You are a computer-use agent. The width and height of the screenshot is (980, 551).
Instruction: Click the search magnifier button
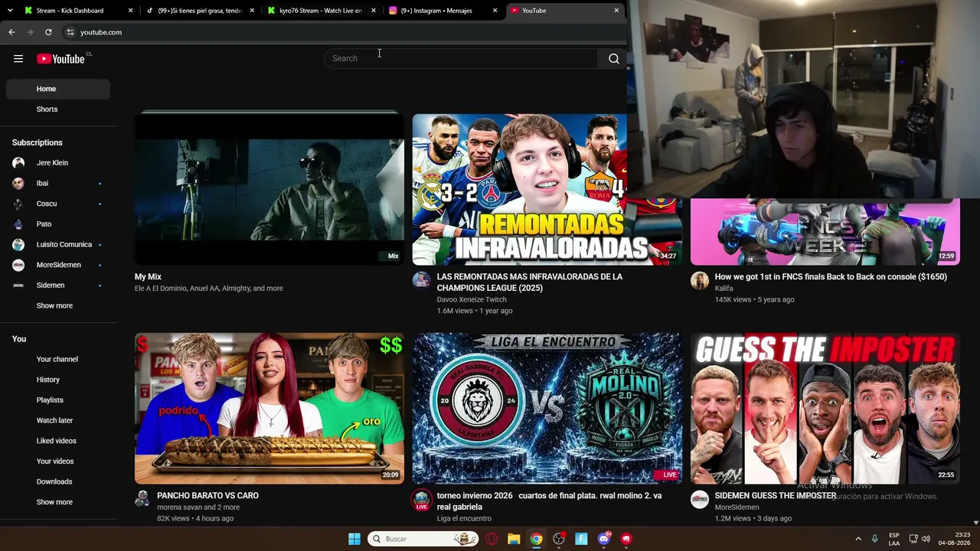pyautogui.click(x=614, y=59)
